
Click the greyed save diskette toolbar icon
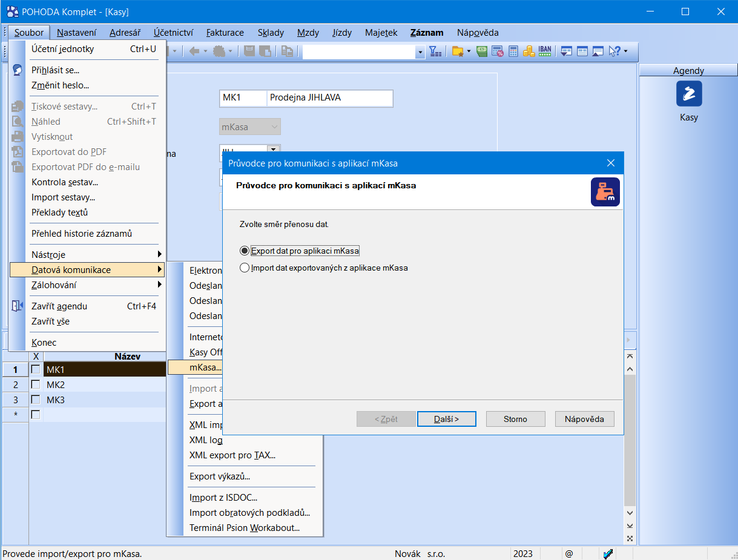pos(249,51)
